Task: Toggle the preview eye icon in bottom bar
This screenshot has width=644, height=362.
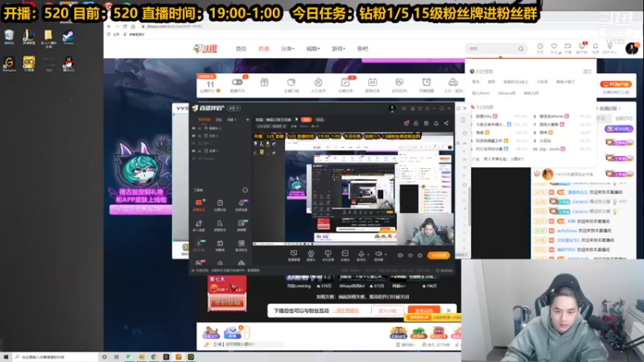Action: point(410,255)
